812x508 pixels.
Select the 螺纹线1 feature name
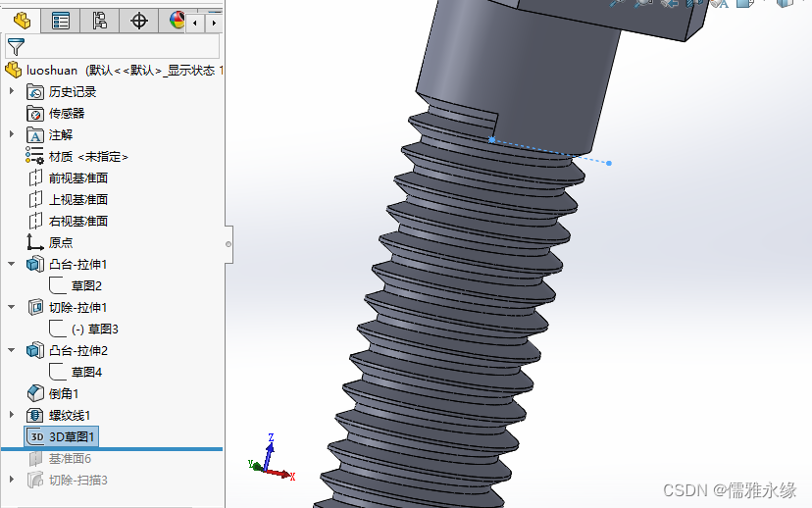pos(70,416)
